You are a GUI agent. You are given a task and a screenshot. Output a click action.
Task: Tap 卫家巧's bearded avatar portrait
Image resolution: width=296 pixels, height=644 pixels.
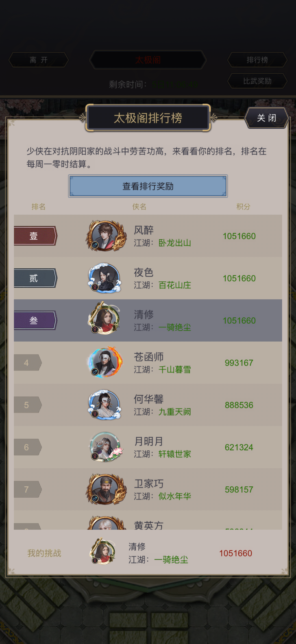pyautogui.click(x=106, y=489)
